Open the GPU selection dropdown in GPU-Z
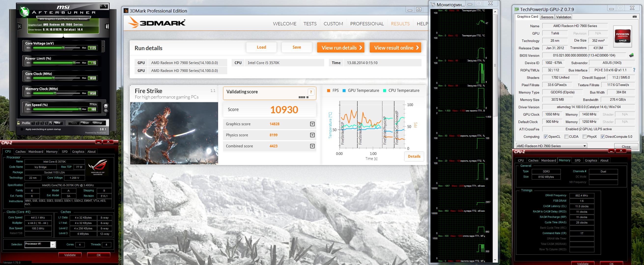The height and width of the screenshot is (265, 644). pyautogui.click(x=551, y=146)
